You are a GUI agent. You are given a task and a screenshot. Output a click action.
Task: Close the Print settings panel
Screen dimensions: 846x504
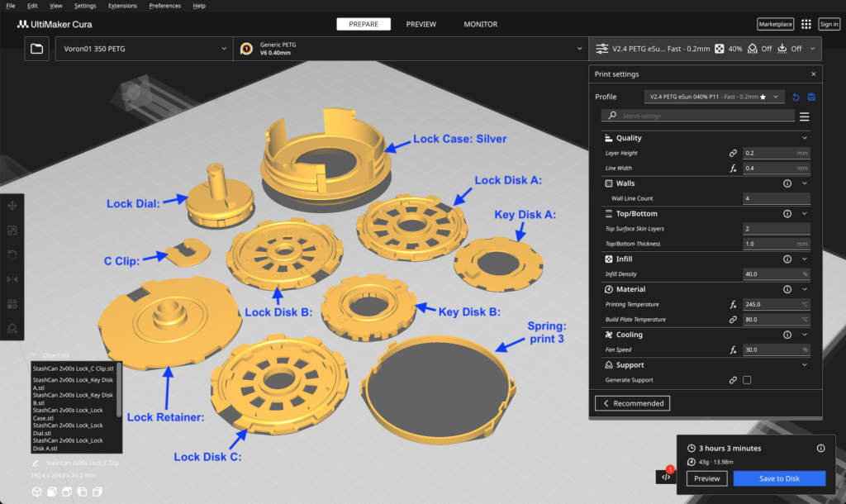(x=814, y=74)
